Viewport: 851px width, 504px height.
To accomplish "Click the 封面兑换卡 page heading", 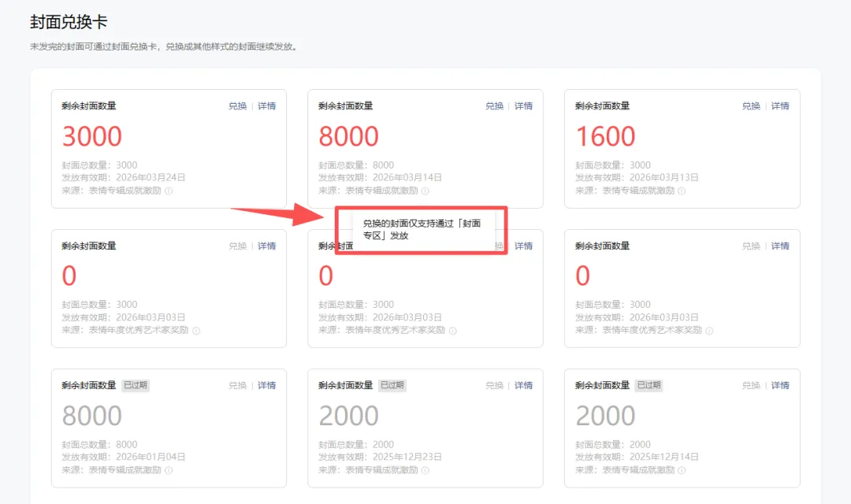I will tap(69, 22).
